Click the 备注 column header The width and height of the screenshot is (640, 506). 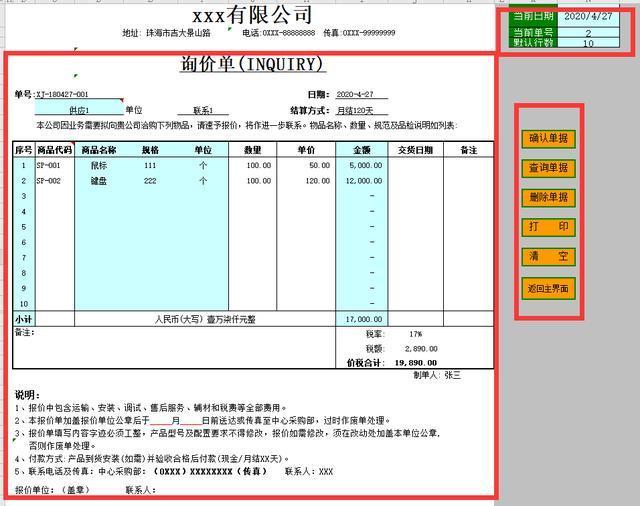pos(469,150)
